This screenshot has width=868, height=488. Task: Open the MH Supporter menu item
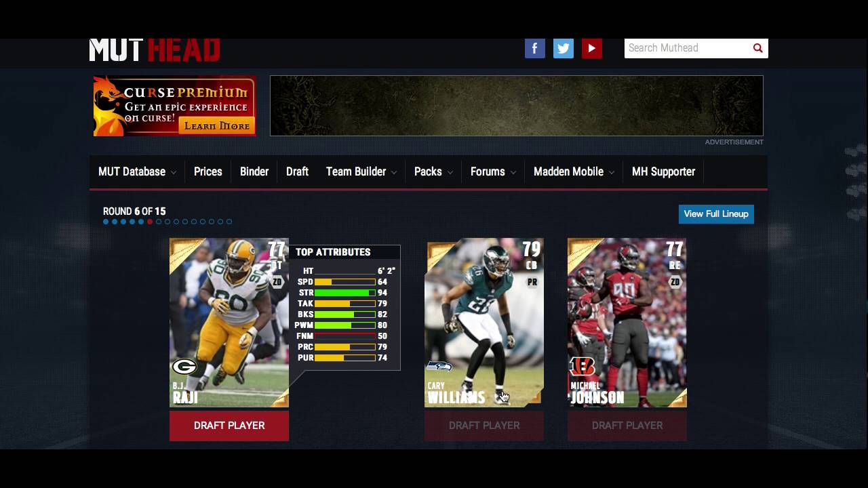pyautogui.click(x=663, y=171)
